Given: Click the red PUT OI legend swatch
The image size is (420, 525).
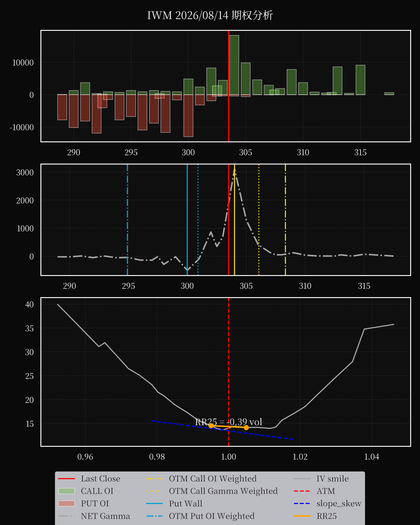Looking at the screenshot, I should pos(66,503).
